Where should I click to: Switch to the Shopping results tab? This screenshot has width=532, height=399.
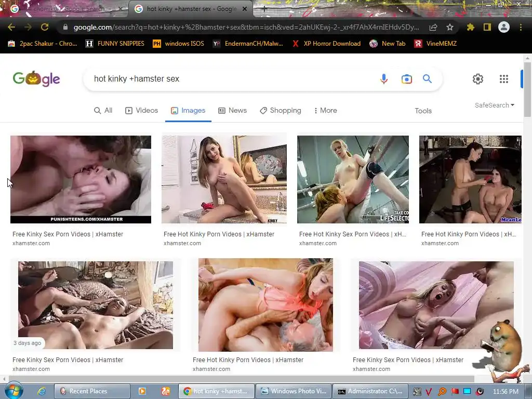[280, 110]
